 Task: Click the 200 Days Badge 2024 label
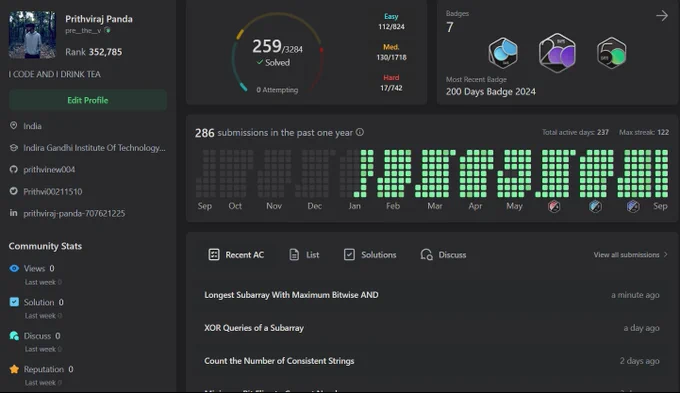coord(490,92)
